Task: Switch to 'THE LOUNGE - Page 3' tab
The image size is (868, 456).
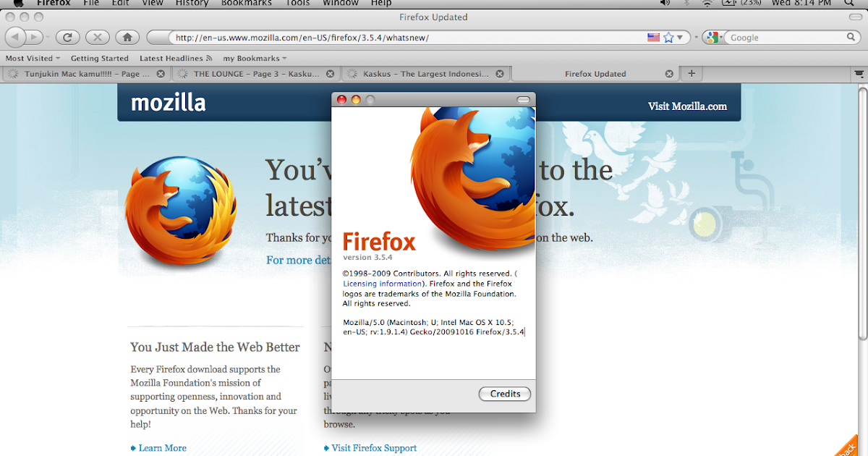Action: (x=255, y=74)
